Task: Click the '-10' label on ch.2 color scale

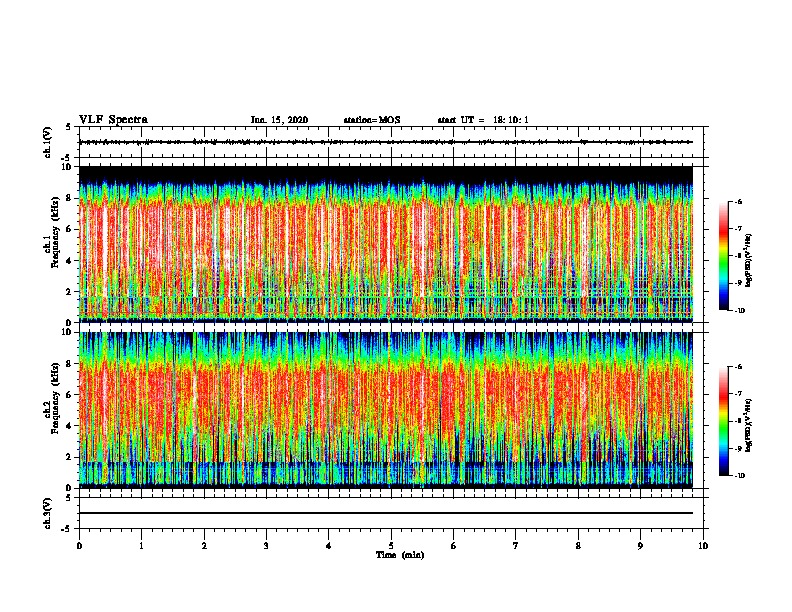Action: [739, 476]
